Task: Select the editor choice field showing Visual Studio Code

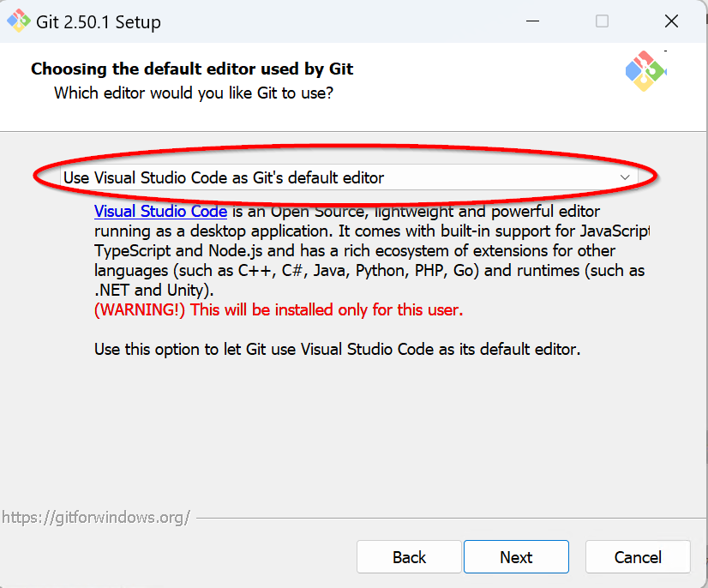Action: tap(257, 177)
